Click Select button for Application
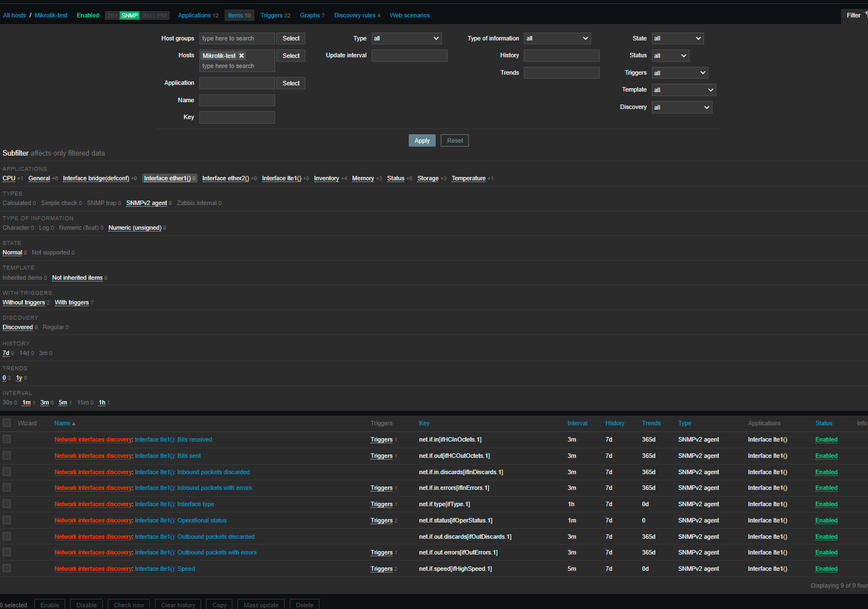868x609 pixels. pyautogui.click(x=291, y=83)
